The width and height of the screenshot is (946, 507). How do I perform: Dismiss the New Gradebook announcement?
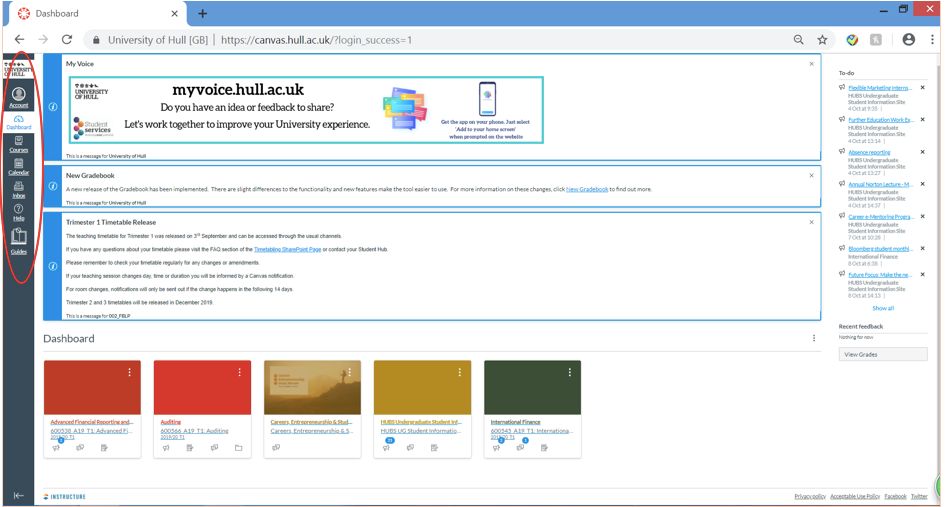pos(811,175)
